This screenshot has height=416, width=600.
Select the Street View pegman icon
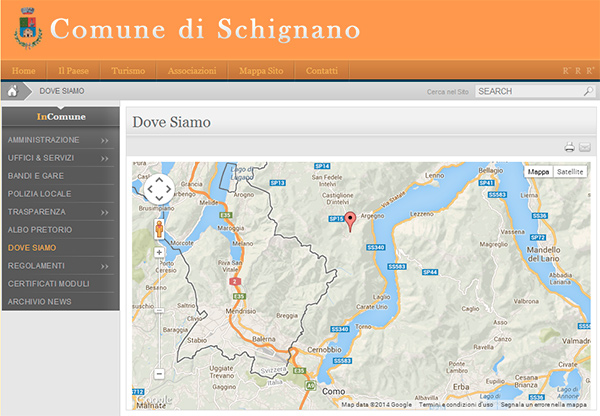point(159,228)
